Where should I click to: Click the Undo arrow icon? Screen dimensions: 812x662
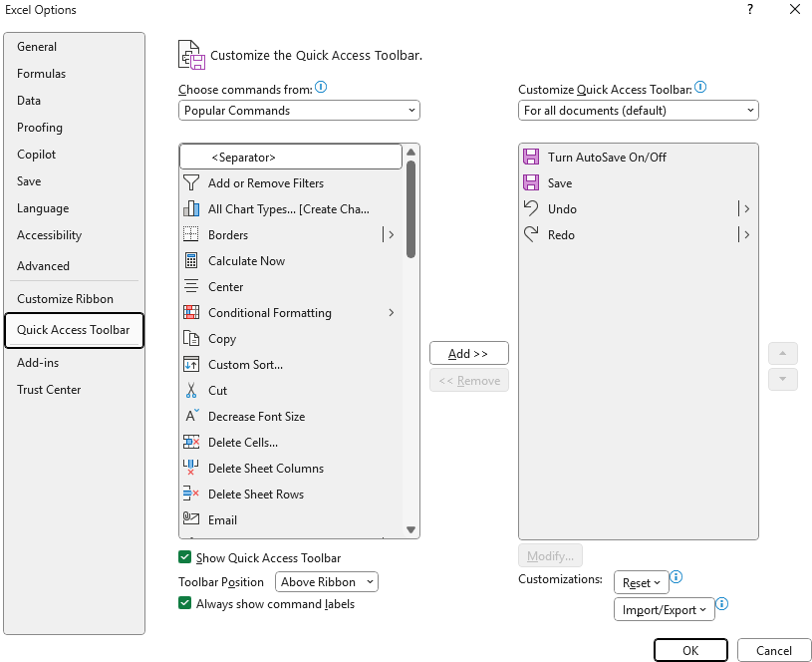pyautogui.click(x=531, y=208)
